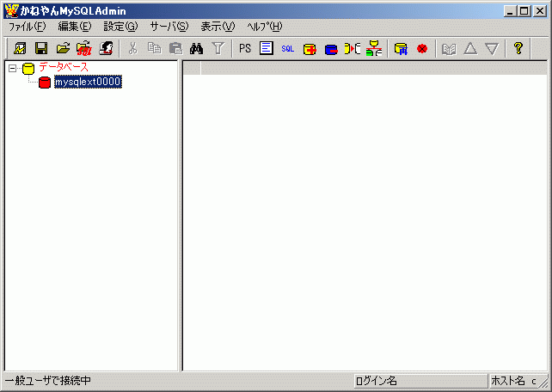
Task: Click the yellow database plus icon
Action: pos(310,48)
